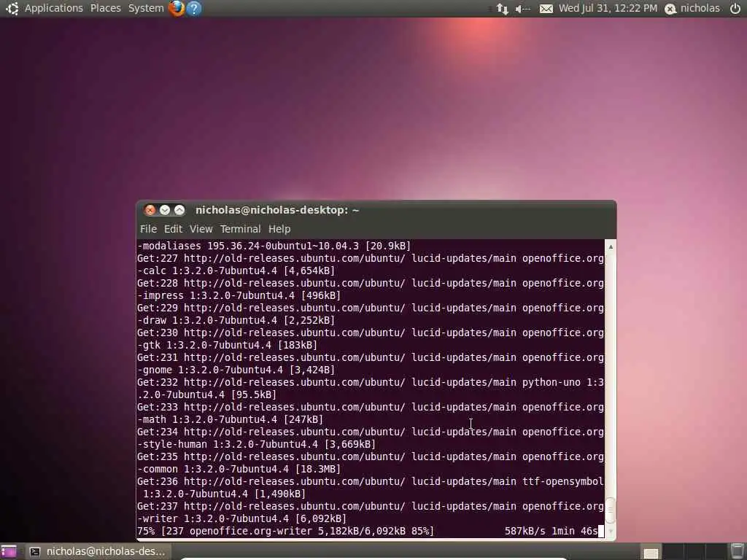Click the text '-math 1:3.2.0-7ubuntu4.4 [247kB]'

pyautogui.click(x=230, y=419)
